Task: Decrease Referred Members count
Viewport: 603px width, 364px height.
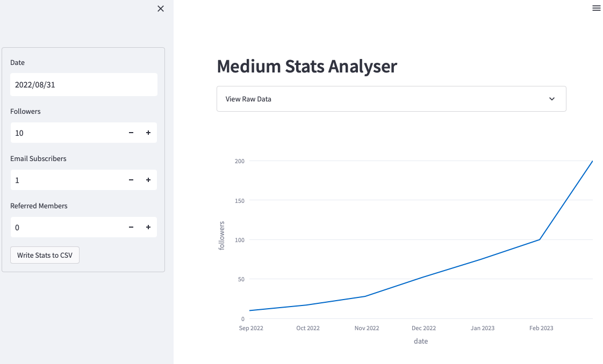Action: [x=131, y=227]
